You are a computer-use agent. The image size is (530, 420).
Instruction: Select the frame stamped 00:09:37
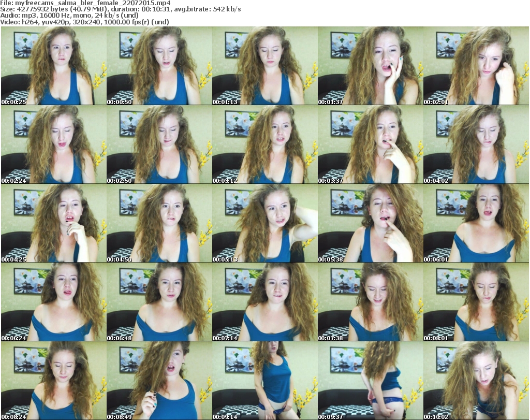pyautogui.click(x=370, y=381)
